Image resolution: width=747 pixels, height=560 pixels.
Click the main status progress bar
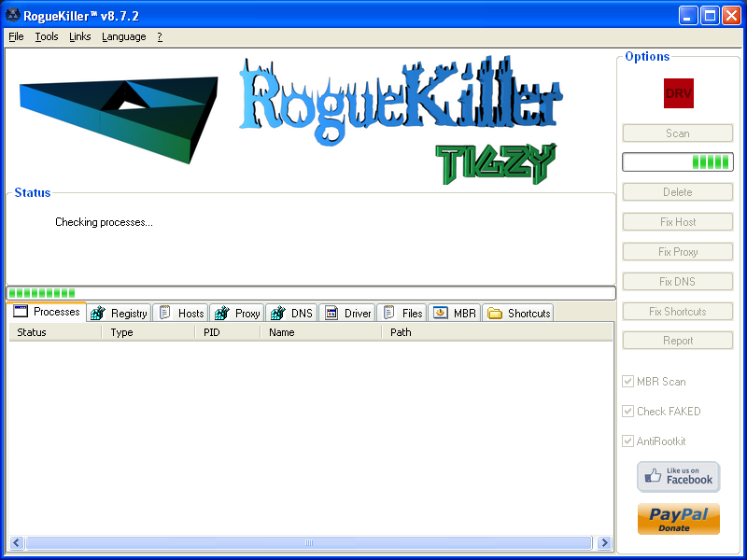coord(311,293)
